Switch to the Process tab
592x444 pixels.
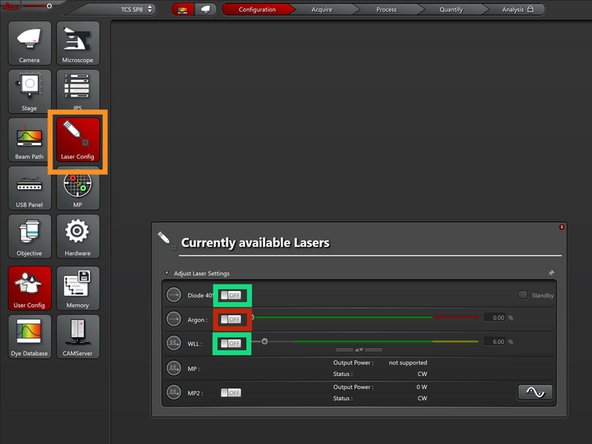pyautogui.click(x=387, y=9)
